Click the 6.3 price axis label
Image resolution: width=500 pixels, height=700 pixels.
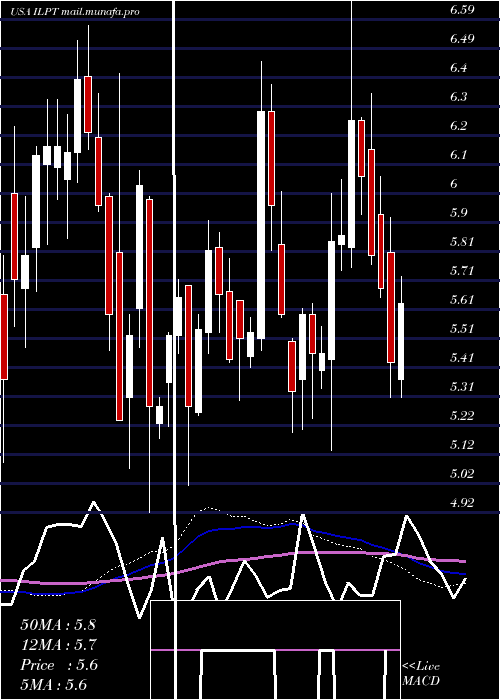click(x=459, y=97)
